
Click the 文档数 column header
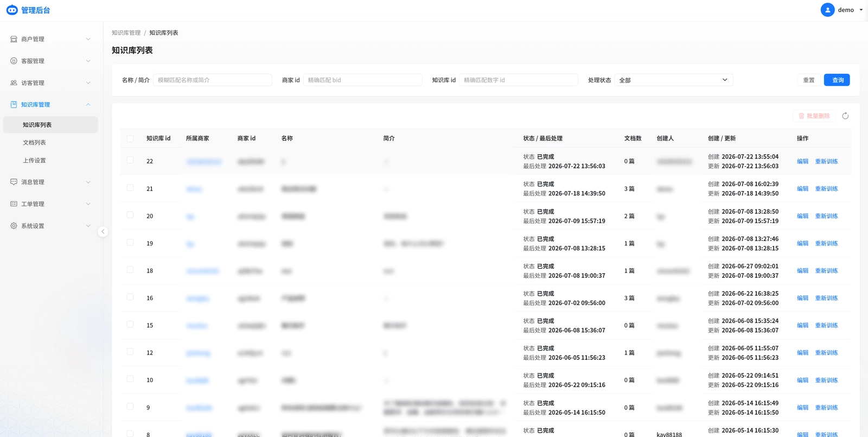[633, 138]
